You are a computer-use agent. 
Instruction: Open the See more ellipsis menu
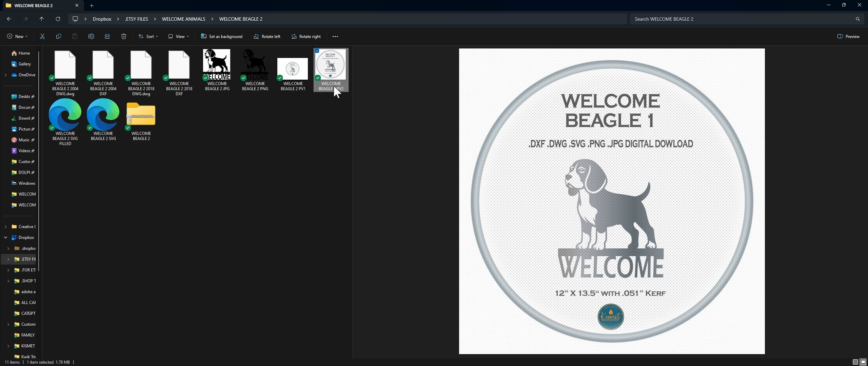[335, 36]
